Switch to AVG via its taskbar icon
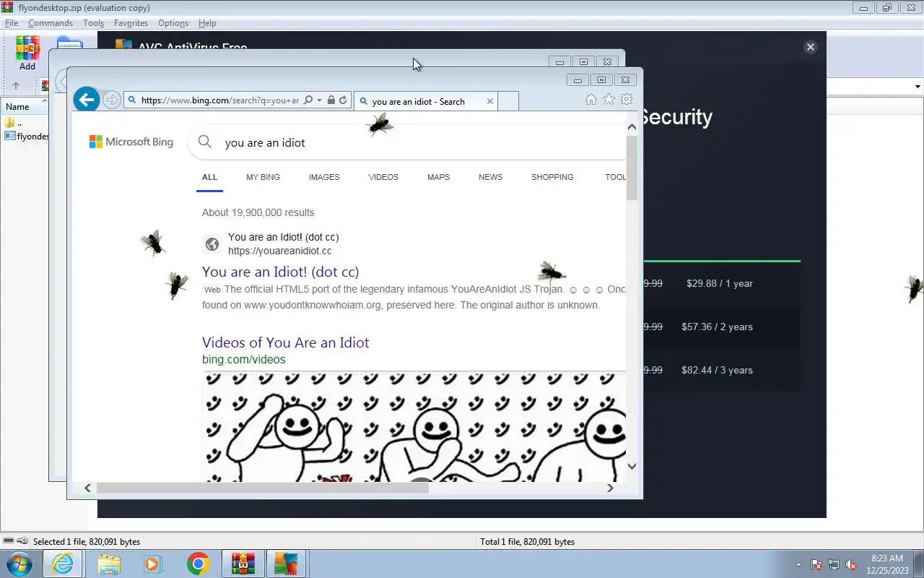The width and height of the screenshot is (924, 578). 287,564
